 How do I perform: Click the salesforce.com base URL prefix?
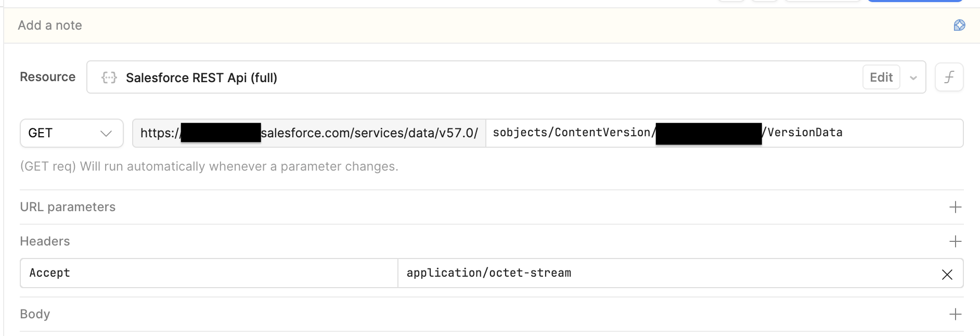369,133
